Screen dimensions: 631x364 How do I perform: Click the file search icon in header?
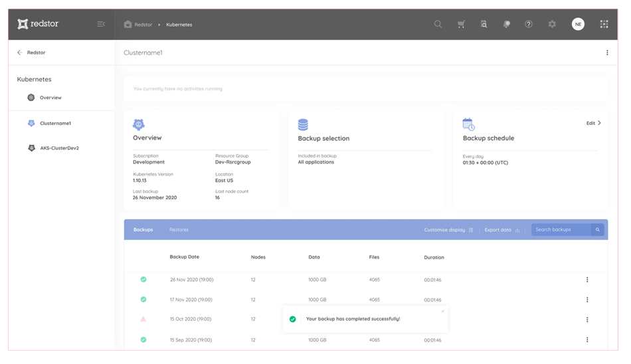(484, 24)
